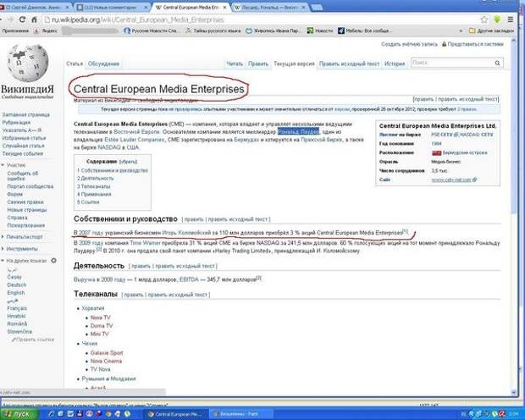The height and width of the screenshot is (420, 525).
Task: Open language settings gear icon
Action: click(53, 260)
